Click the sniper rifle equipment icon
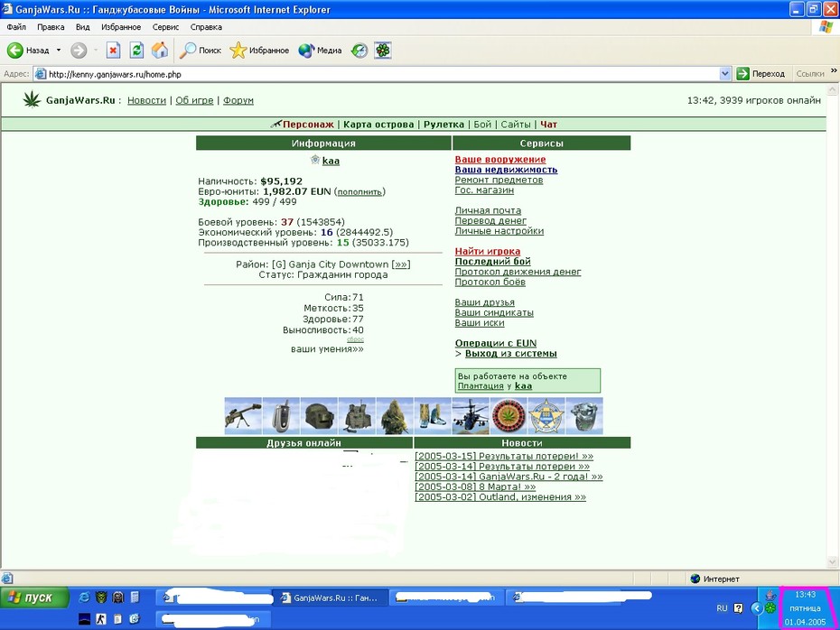The image size is (840, 630). (243, 415)
